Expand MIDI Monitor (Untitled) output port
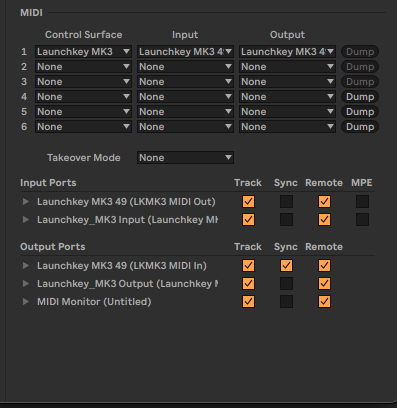Image resolution: width=397 pixels, height=408 pixels. point(26,302)
